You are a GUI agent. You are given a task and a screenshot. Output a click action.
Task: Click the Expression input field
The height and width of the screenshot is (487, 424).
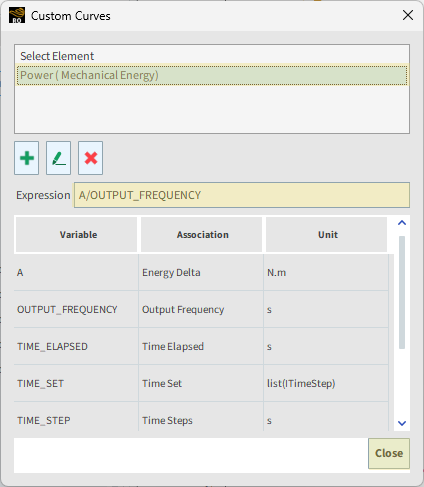tap(242, 195)
